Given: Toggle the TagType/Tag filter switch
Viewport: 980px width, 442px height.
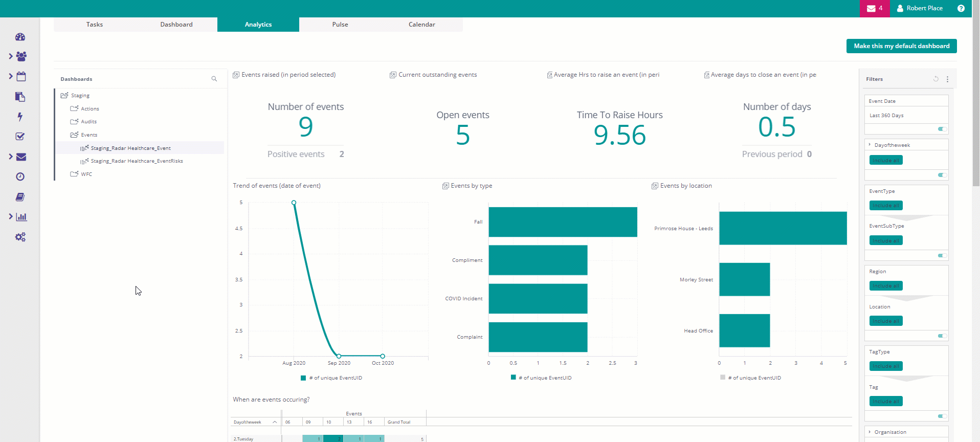Looking at the screenshot, I should tap(942, 416).
